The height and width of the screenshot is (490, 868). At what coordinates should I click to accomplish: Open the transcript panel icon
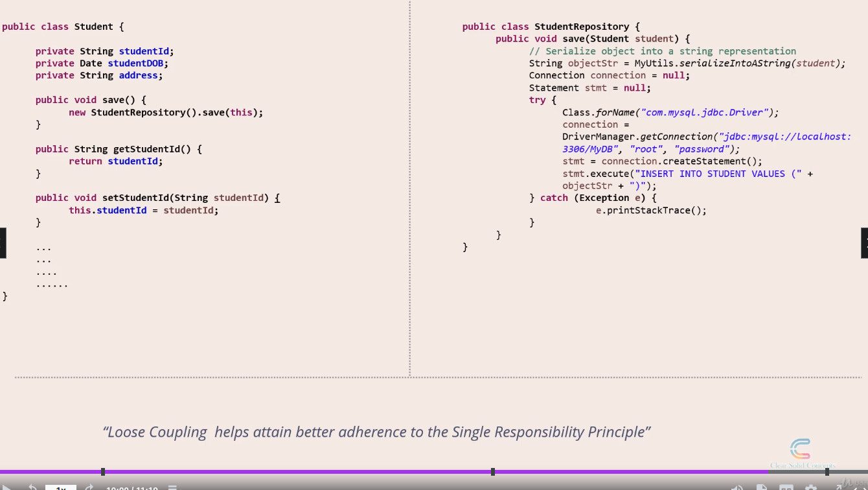click(x=762, y=487)
